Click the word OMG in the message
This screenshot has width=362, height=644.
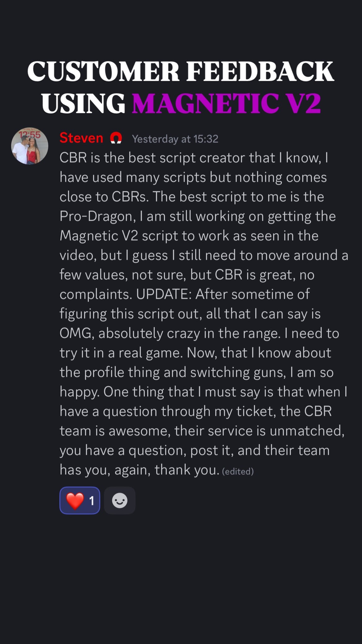pyautogui.click(x=75, y=333)
